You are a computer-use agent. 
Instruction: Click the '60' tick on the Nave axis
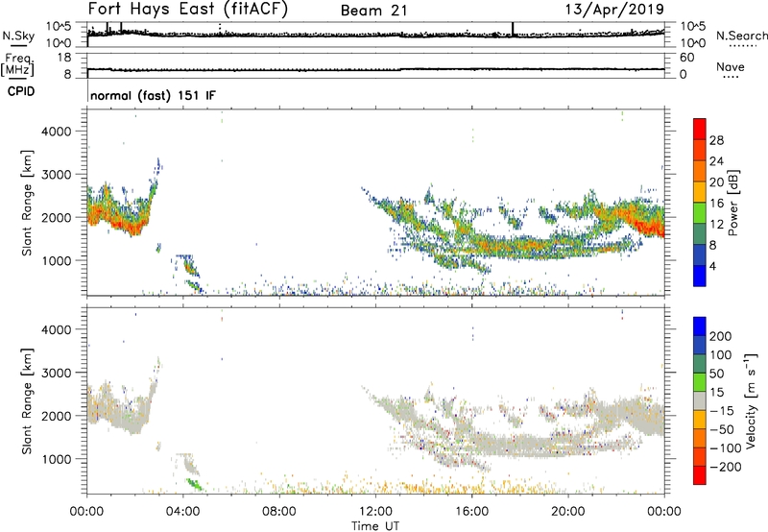(x=687, y=58)
